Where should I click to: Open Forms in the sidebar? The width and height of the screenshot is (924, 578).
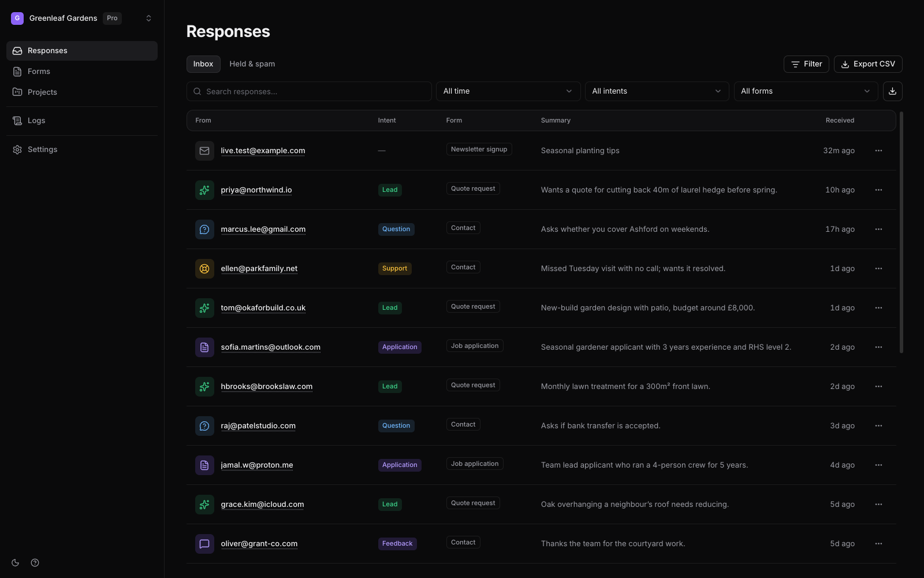[x=82, y=72]
